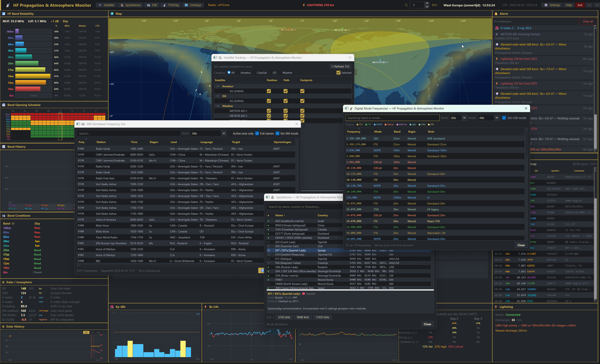600x364 pixels.
Task: Click the red Exit button
Action: (x=580, y=5)
